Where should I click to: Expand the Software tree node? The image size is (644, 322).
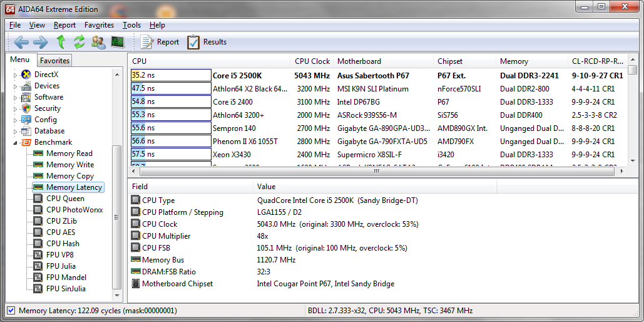click(16, 98)
